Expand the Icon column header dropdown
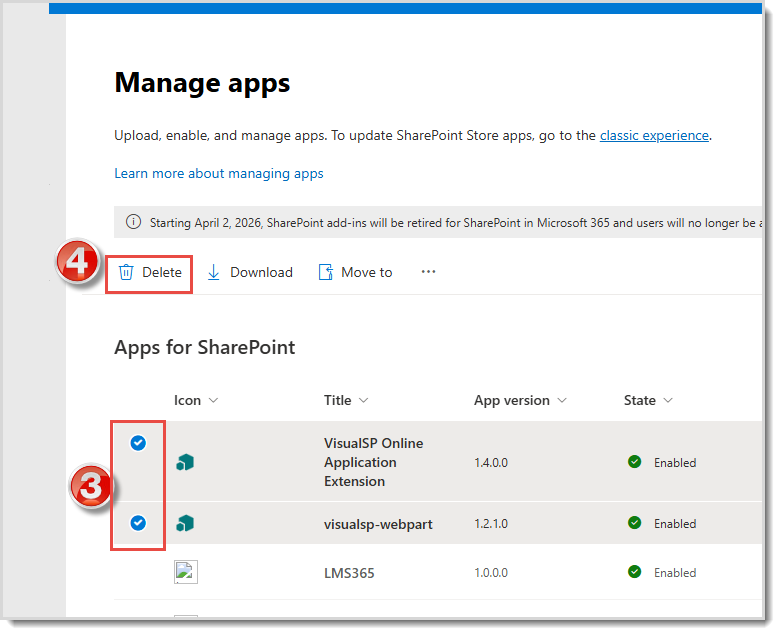The image size is (780, 635). [x=213, y=401]
